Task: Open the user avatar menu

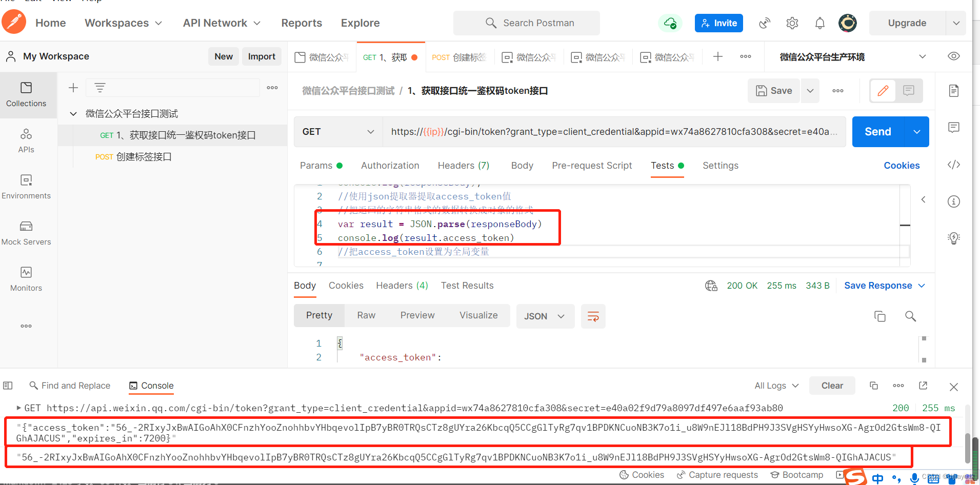Action: [848, 23]
